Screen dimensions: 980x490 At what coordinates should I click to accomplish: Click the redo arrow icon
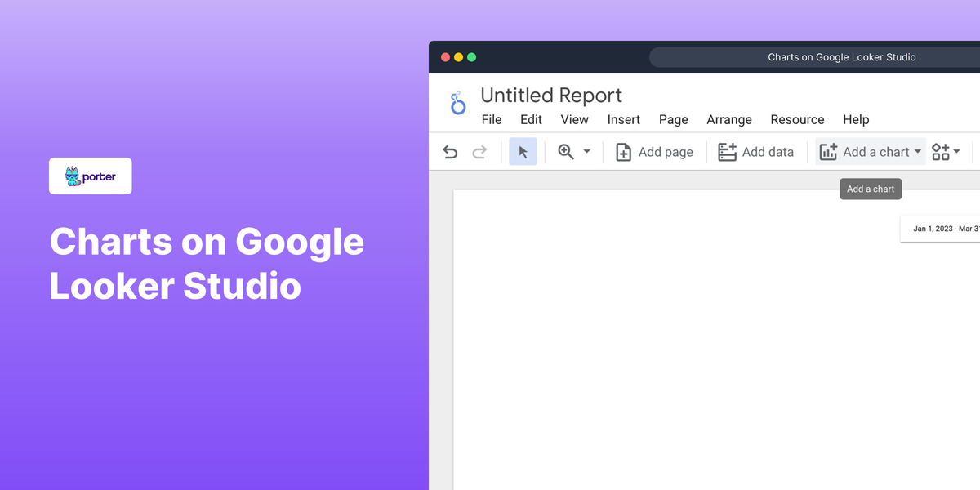[479, 152]
